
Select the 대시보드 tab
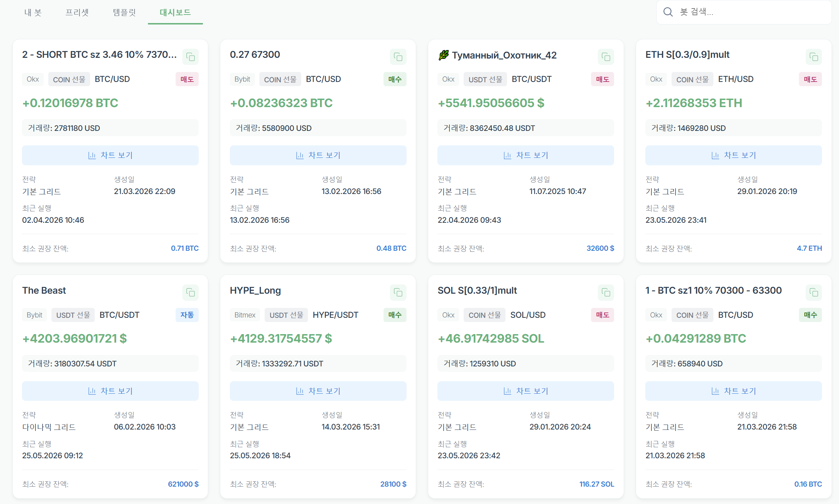pos(175,12)
